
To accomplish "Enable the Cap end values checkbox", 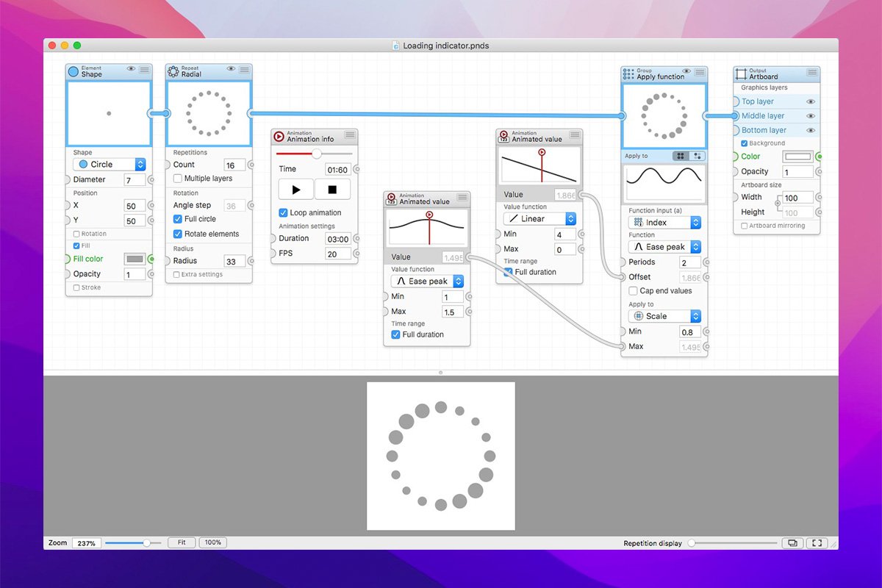I will pos(633,291).
